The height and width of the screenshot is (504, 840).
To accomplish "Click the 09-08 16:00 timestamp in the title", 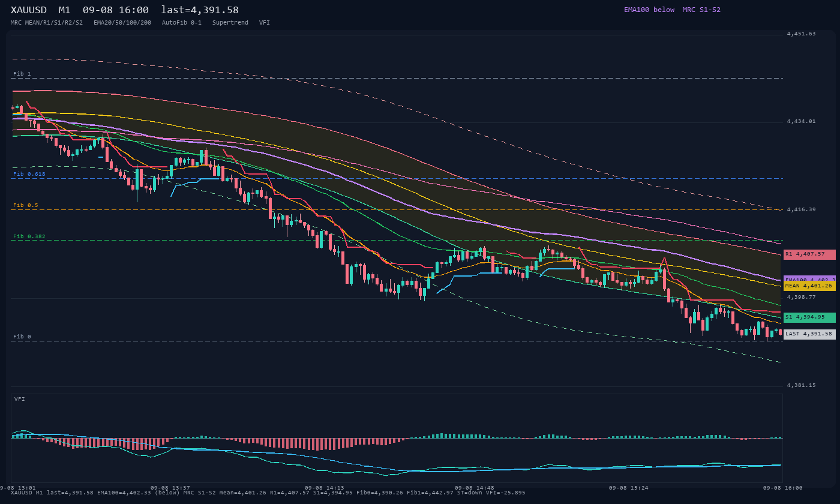I will click(116, 10).
